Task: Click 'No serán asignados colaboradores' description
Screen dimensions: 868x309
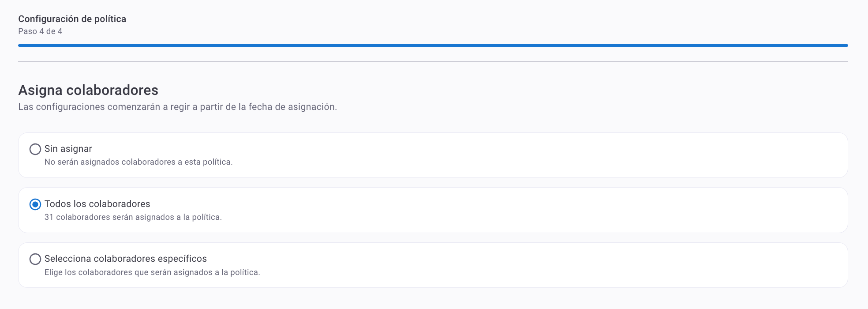Action: point(138,162)
